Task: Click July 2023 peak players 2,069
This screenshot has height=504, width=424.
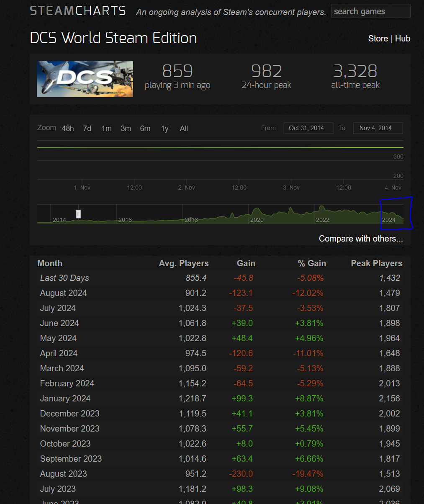Action: [x=390, y=489]
